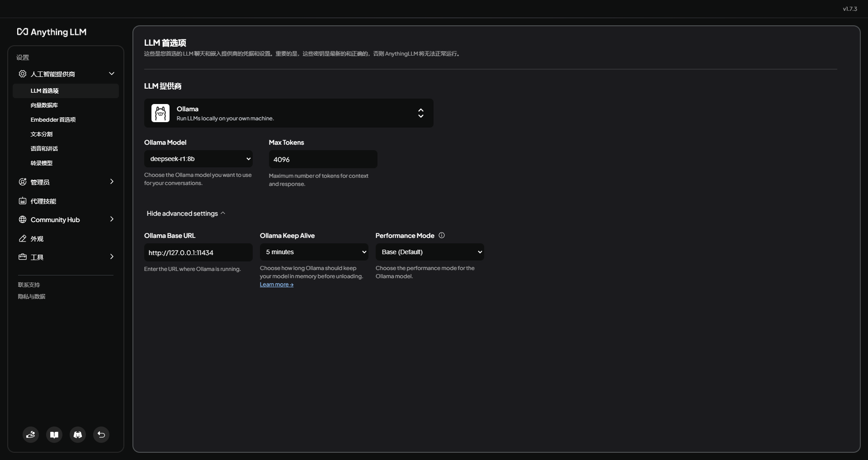Click the Max Tokens input field

323,159
